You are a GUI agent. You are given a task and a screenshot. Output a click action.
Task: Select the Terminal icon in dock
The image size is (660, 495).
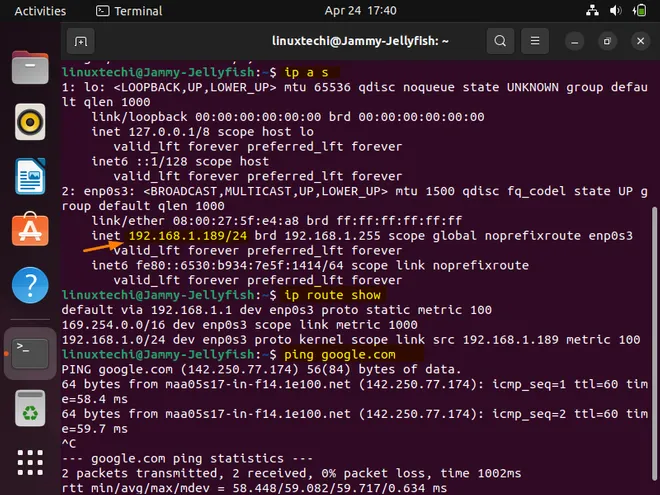[30, 352]
